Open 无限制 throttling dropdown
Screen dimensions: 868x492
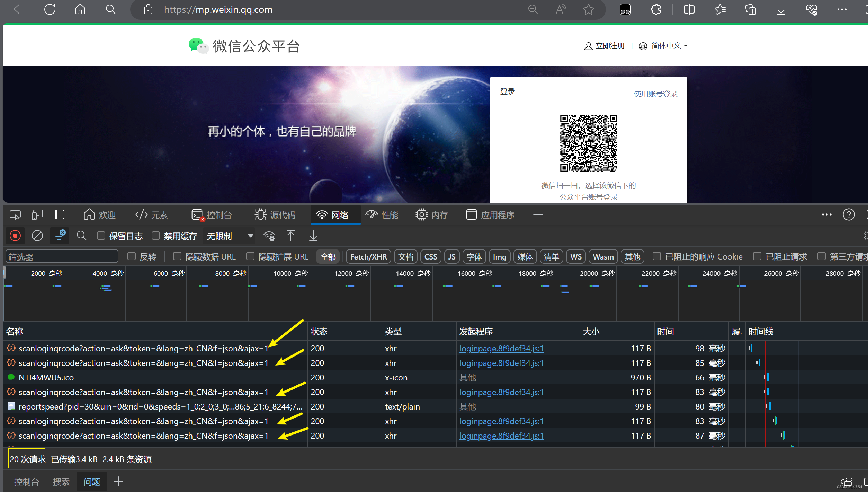[230, 236]
